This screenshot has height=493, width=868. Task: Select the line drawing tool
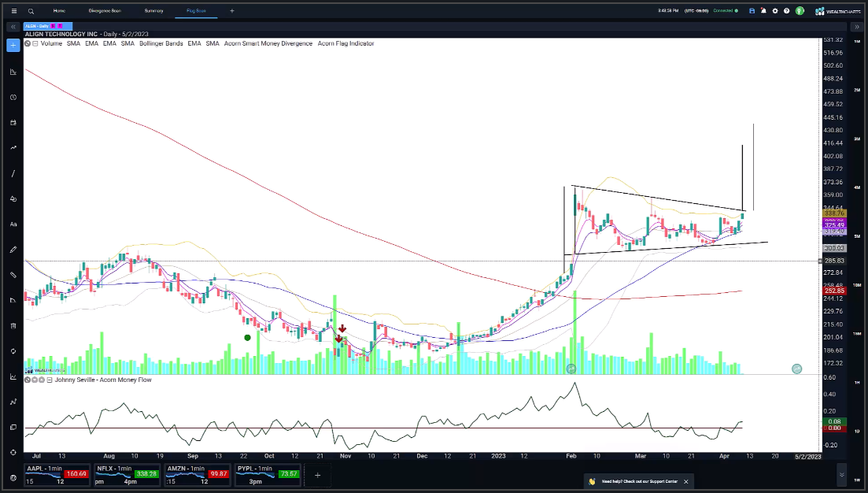coord(13,173)
